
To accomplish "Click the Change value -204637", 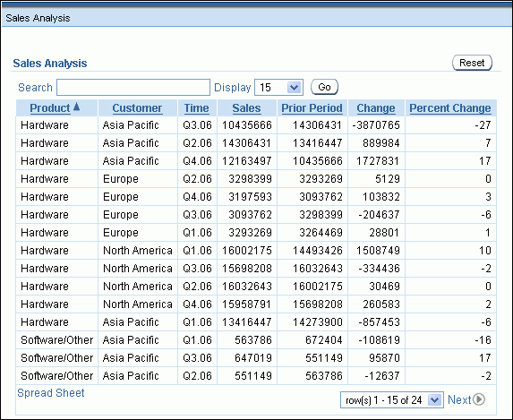I will [380, 215].
